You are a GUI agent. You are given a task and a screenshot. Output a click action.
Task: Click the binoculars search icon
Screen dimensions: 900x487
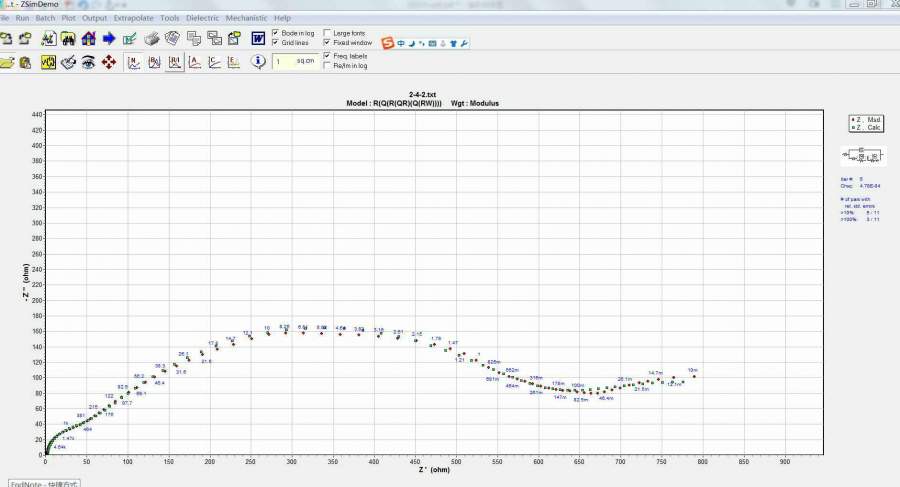(68, 39)
